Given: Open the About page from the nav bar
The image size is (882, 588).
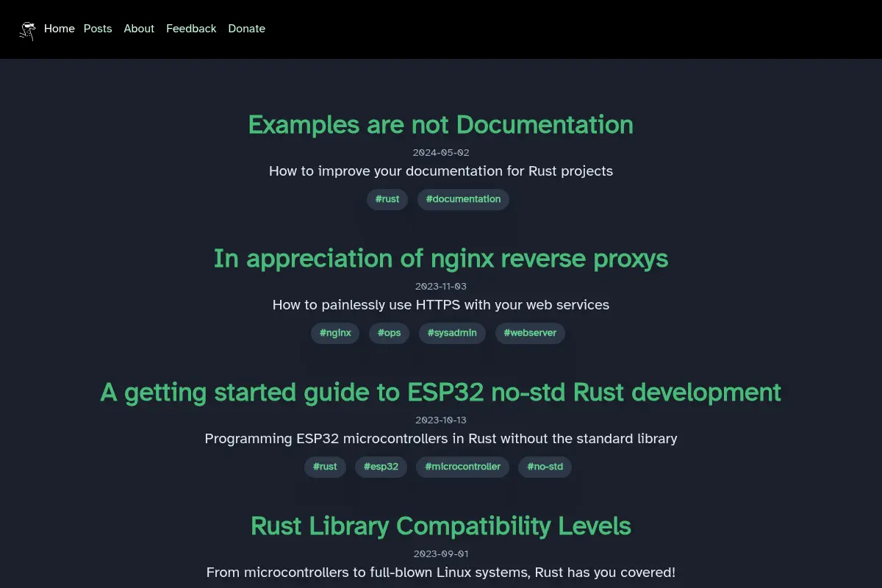Looking at the screenshot, I should tap(139, 29).
